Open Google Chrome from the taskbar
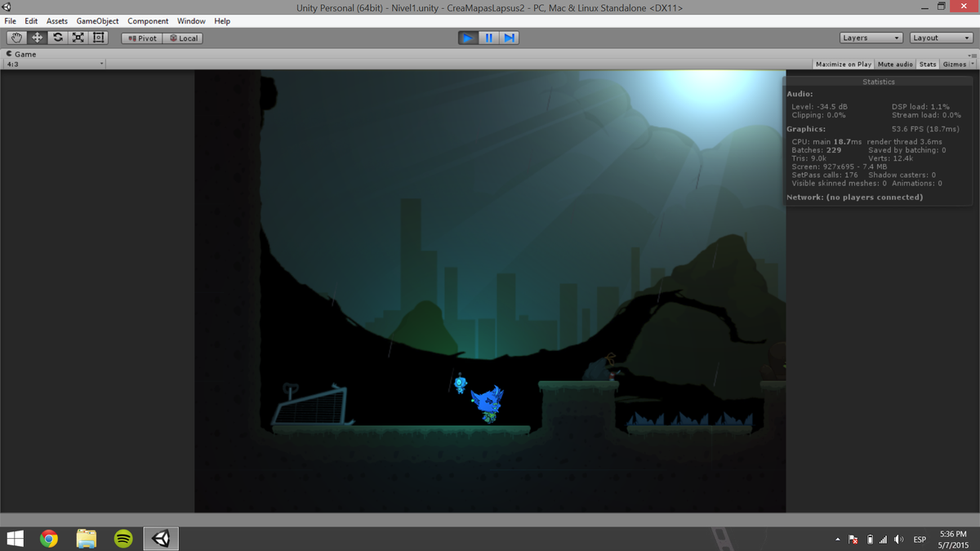980x551 pixels. (x=49, y=539)
